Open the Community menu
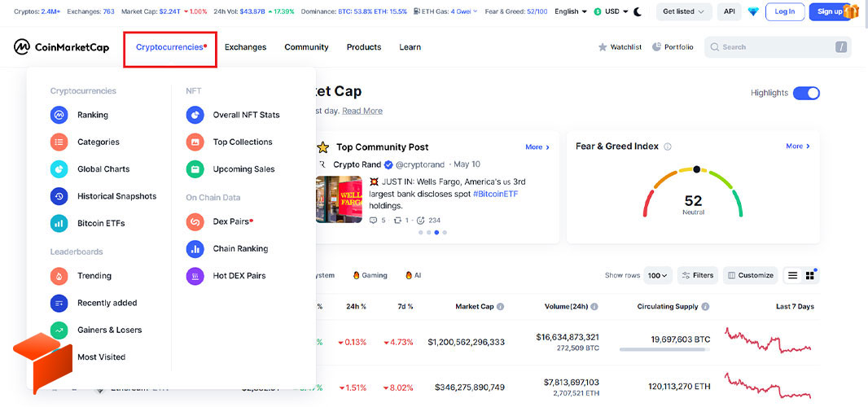This screenshot has width=868, height=407. click(306, 47)
